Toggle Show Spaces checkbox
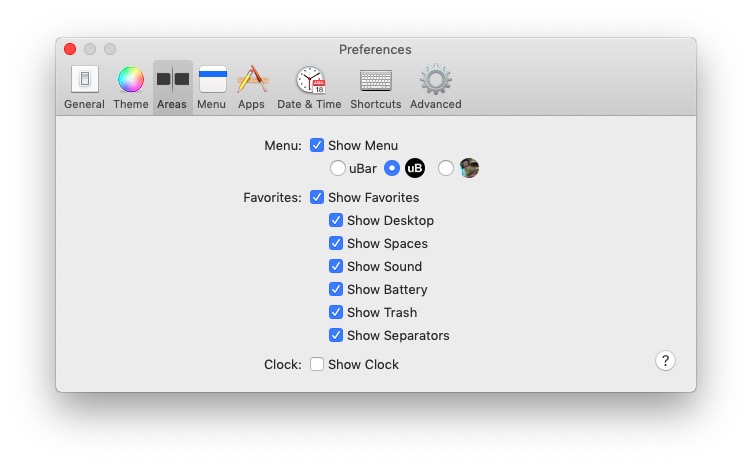Viewport: 752px width, 466px height. click(x=336, y=243)
